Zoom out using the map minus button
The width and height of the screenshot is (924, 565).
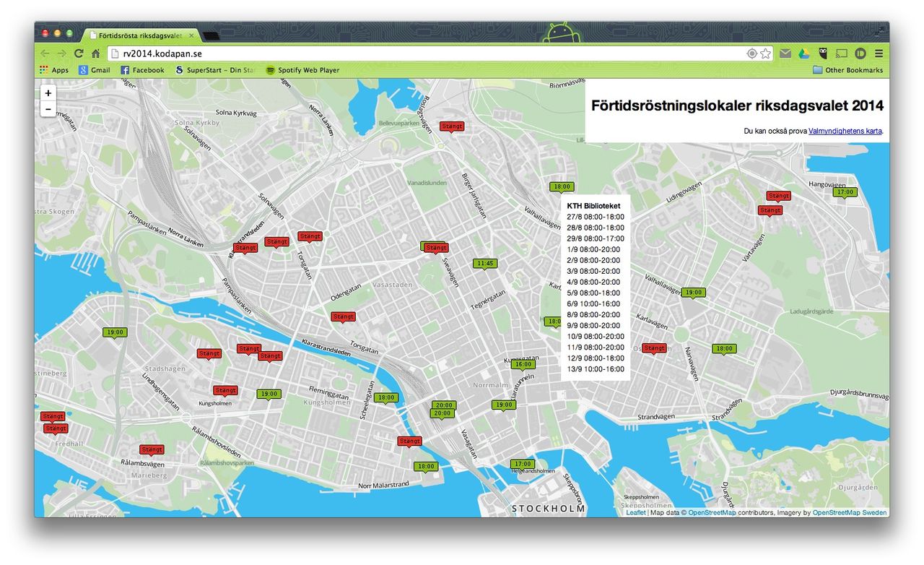coord(48,108)
